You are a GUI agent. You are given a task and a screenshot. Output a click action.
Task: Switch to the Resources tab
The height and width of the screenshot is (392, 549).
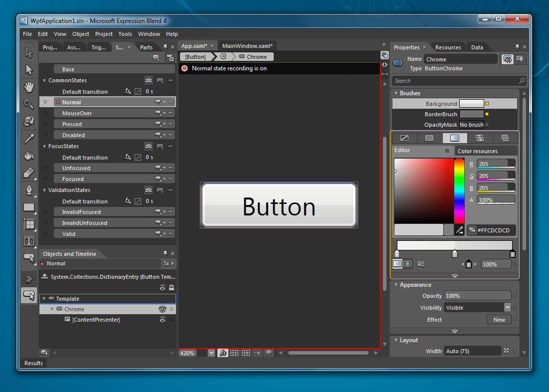click(x=448, y=47)
